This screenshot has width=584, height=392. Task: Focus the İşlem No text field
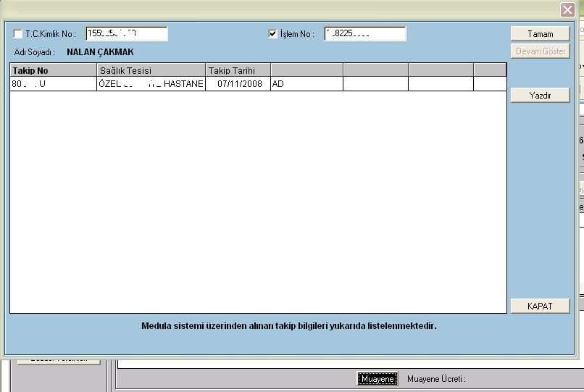click(364, 34)
